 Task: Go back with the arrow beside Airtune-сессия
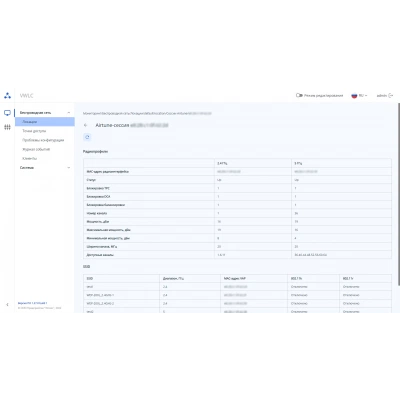click(86, 125)
